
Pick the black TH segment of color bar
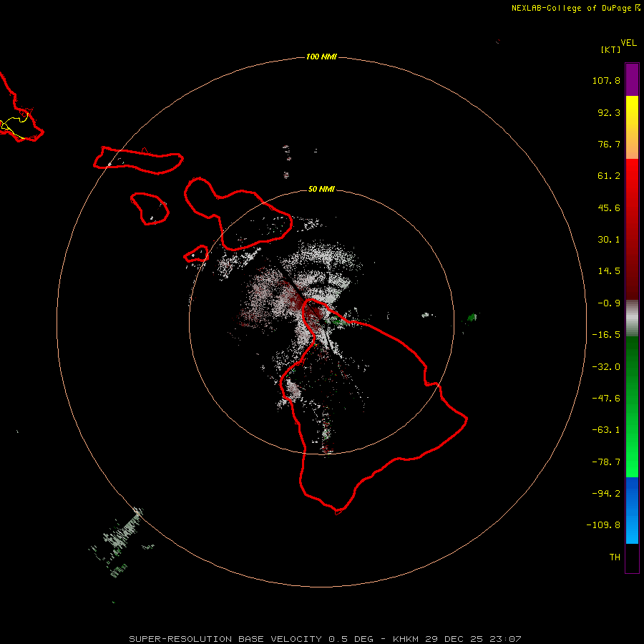[x=632, y=557]
